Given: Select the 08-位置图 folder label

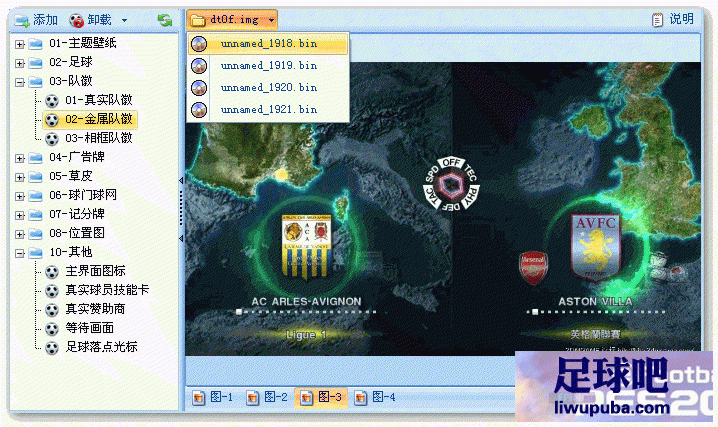Looking at the screenshot, I should click(76, 233).
